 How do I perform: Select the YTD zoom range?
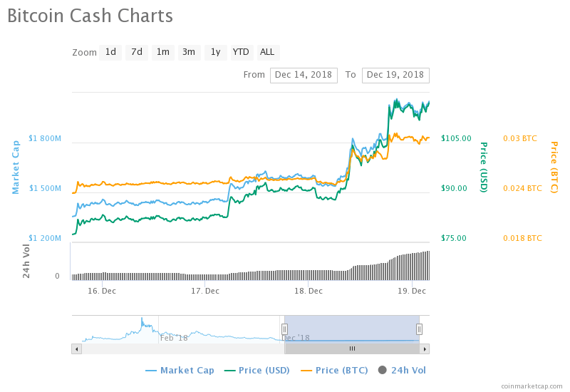pyautogui.click(x=242, y=52)
